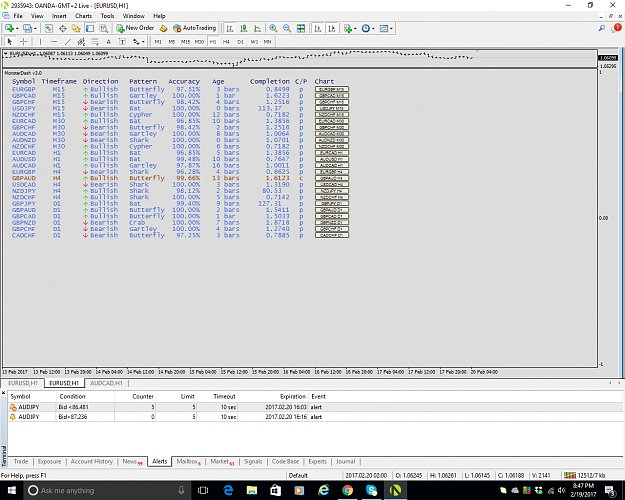Select the Vertical Line drawing tool

click(40, 41)
